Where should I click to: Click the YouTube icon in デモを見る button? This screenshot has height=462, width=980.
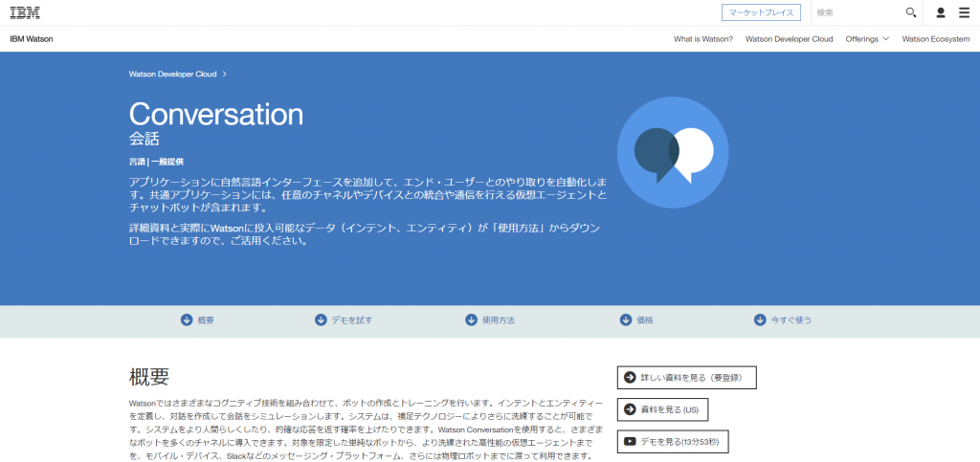coord(630,441)
